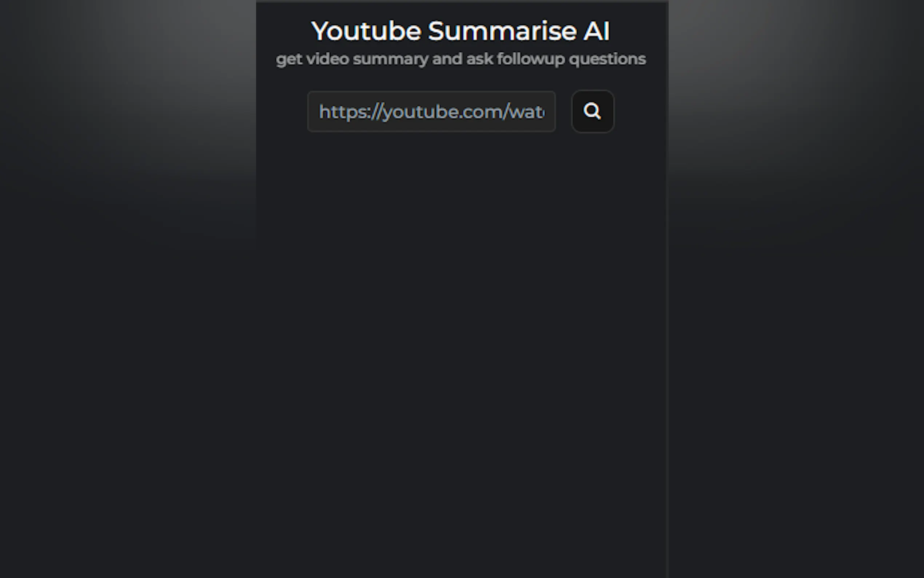Start summarising via the search icon

[593, 111]
